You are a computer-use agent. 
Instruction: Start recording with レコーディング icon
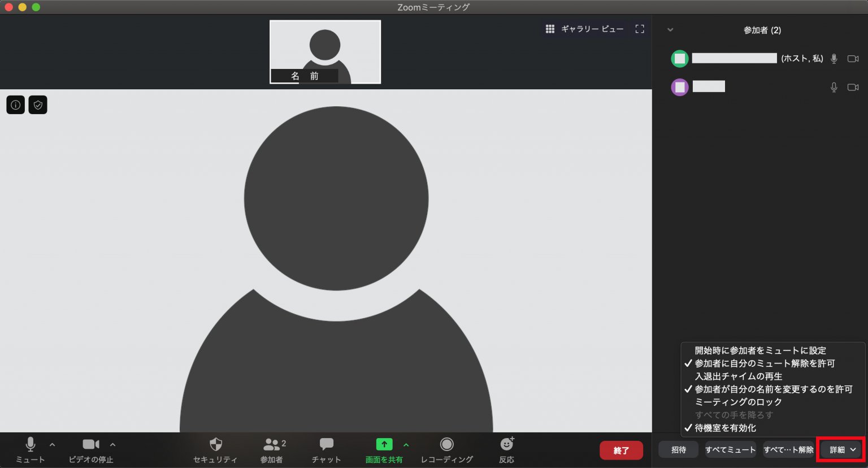click(x=447, y=444)
